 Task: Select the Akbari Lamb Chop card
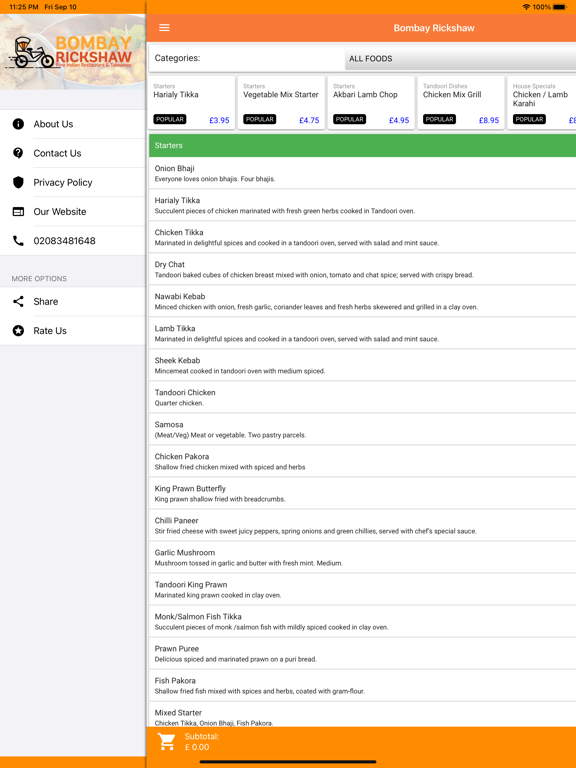tap(371, 103)
